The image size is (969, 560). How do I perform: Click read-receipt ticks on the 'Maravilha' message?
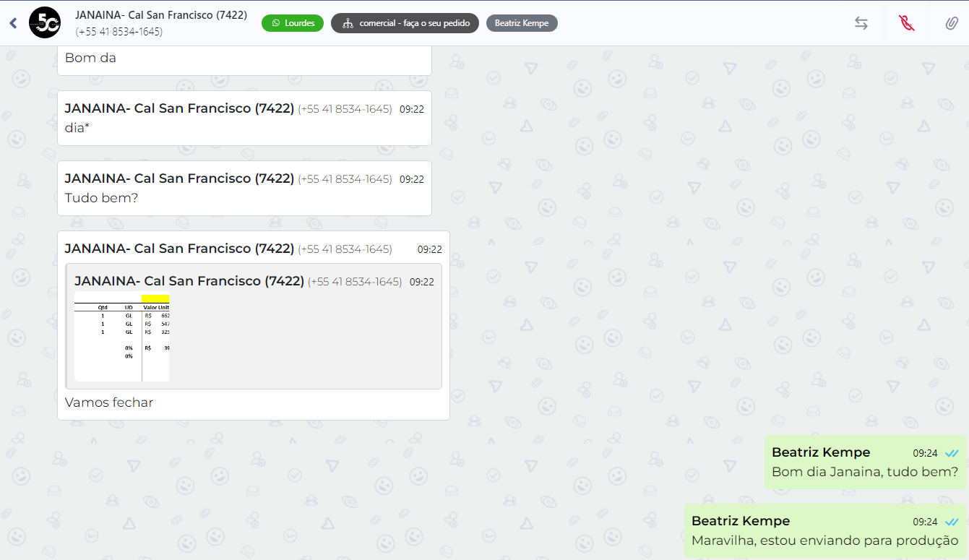click(952, 522)
